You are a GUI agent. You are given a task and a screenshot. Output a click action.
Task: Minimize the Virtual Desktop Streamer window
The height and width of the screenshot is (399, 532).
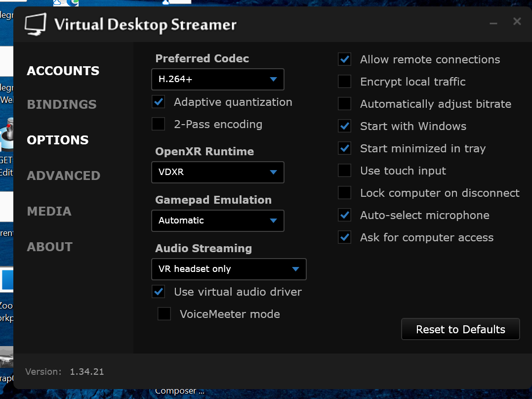pyautogui.click(x=493, y=23)
